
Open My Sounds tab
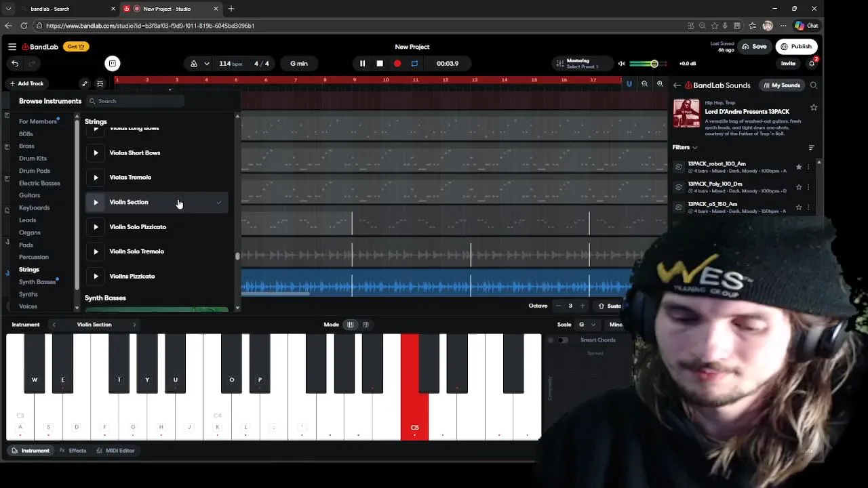click(782, 85)
